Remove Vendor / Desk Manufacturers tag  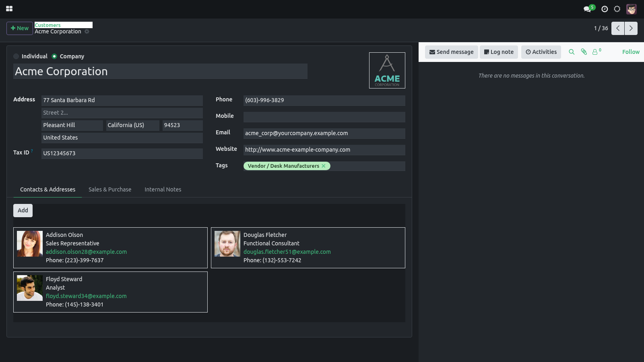point(324,166)
